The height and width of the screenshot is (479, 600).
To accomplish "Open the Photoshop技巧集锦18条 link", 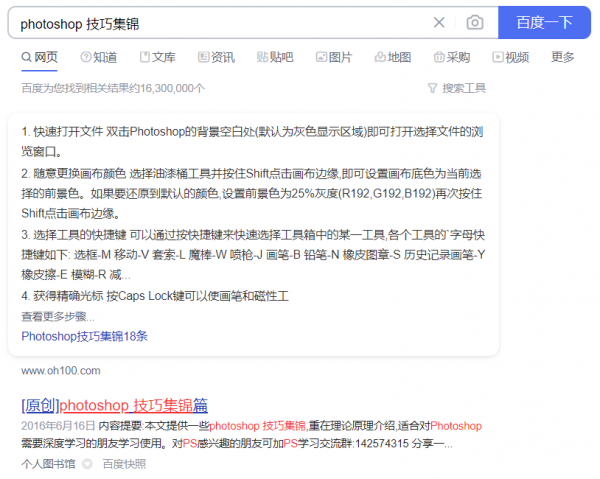I will [x=84, y=336].
